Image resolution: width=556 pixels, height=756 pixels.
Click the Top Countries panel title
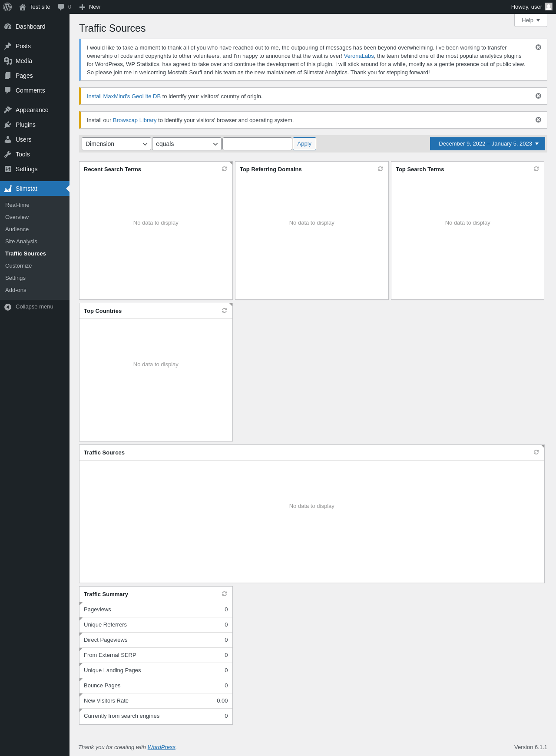103,311
